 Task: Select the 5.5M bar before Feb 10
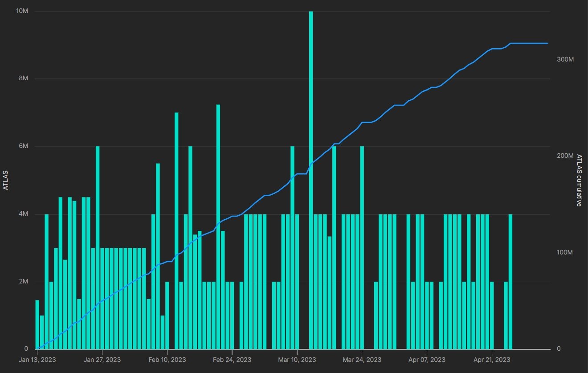pos(158,256)
